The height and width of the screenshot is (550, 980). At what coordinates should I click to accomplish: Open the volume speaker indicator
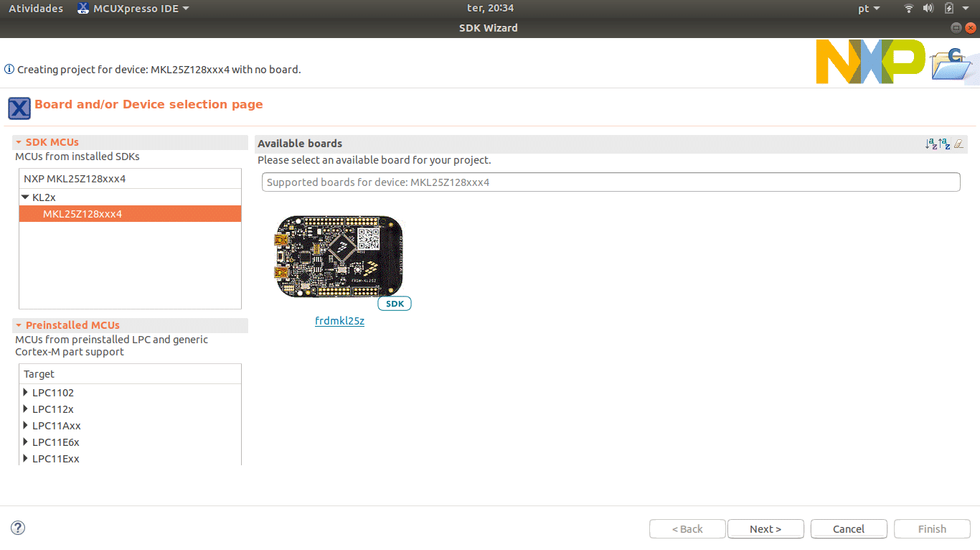pos(928,9)
